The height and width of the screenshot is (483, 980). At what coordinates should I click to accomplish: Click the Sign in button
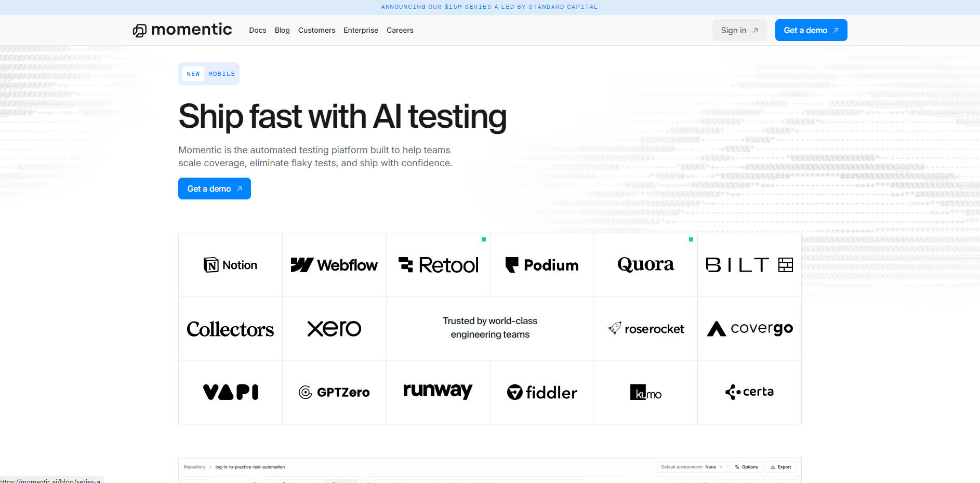click(739, 30)
